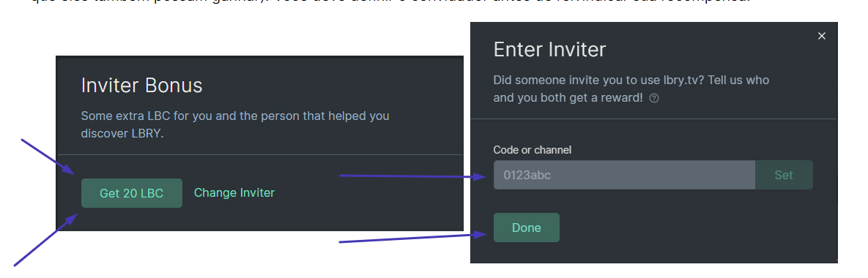Click the divider line in the Inviter Bonus panel
Image resolution: width=868 pixels, height=278 pixels.
coord(259,155)
